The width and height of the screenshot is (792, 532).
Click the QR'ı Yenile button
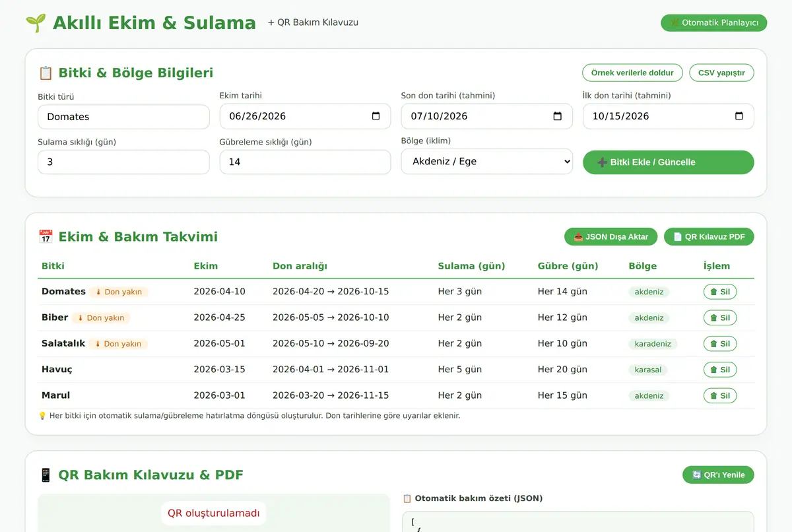pyautogui.click(x=718, y=475)
